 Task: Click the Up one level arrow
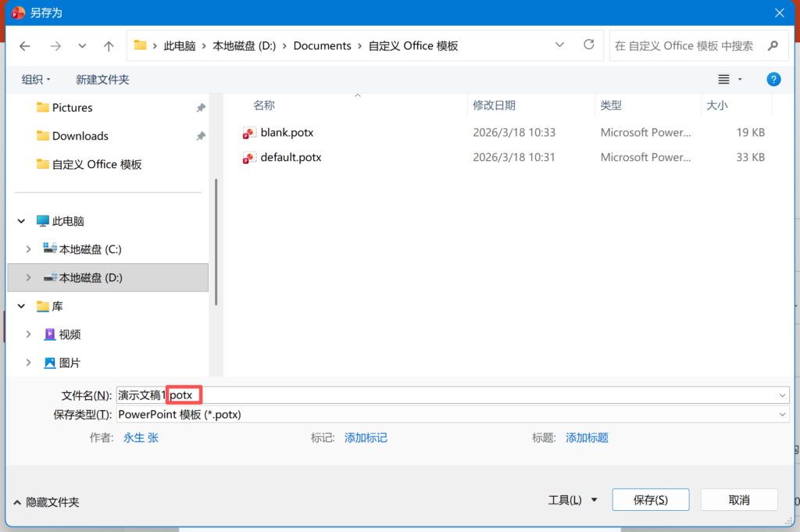(x=109, y=46)
